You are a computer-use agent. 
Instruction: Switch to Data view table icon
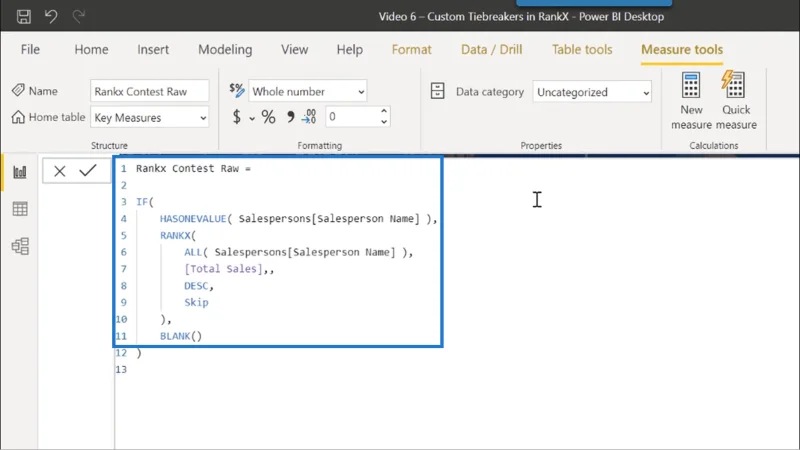click(x=20, y=209)
